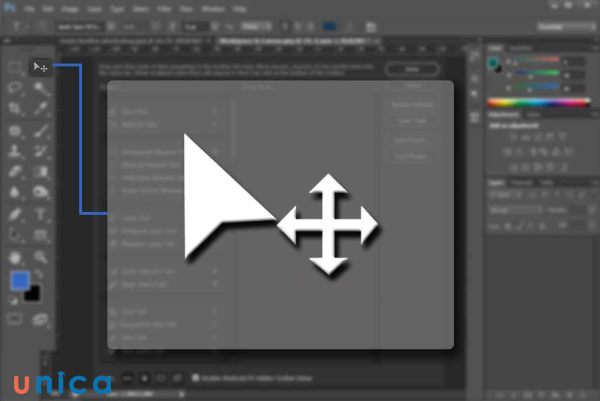
Task: Select the Rectangular Marquee tool
Action: (16, 66)
